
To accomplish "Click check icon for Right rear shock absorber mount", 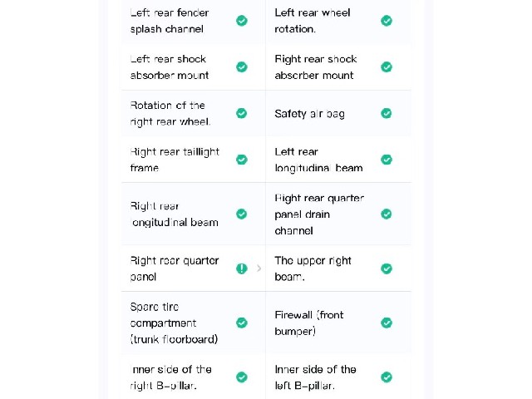I will pyautogui.click(x=386, y=66).
